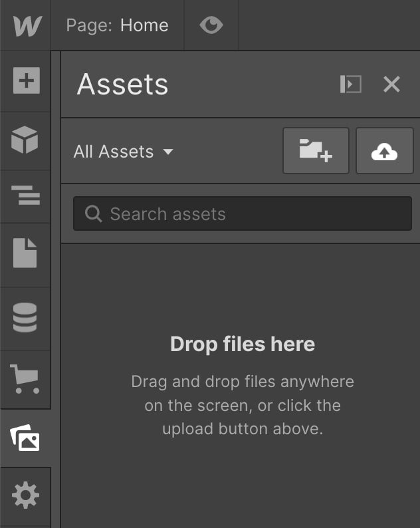Click the Page: Home selector
Viewport: 420px width, 528px height.
(x=117, y=25)
